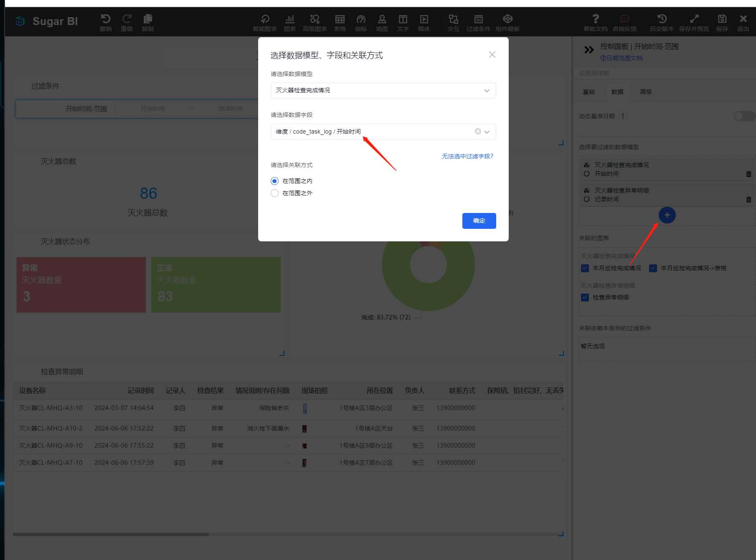Click the 重做 redo icon
Screen dimensions: 756x560
pyautogui.click(x=127, y=19)
